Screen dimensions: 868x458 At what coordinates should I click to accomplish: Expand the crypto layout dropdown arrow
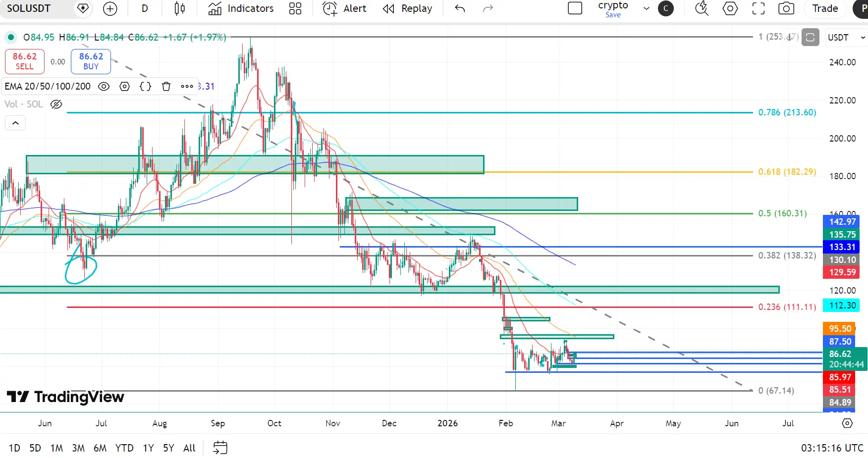646,8
